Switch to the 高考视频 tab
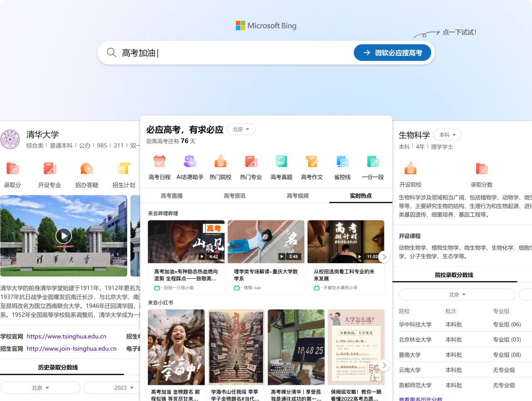This screenshot has width=532, height=401. pyautogui.click(x=298, y=196)
